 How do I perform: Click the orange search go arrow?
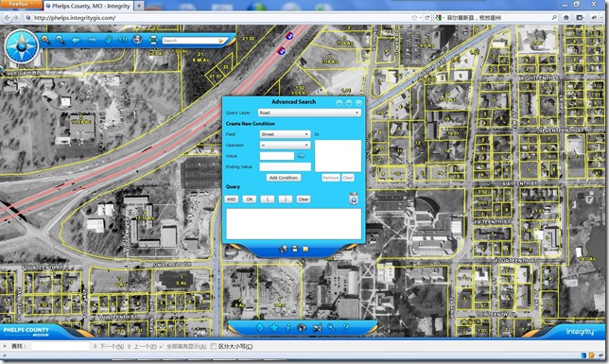(x=221, y=41)
